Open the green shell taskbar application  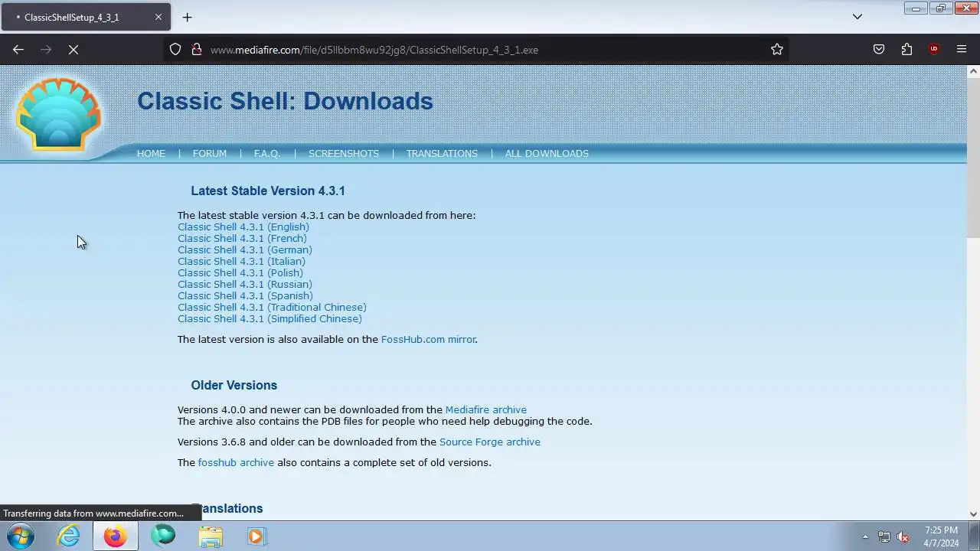tap(162, 536)
